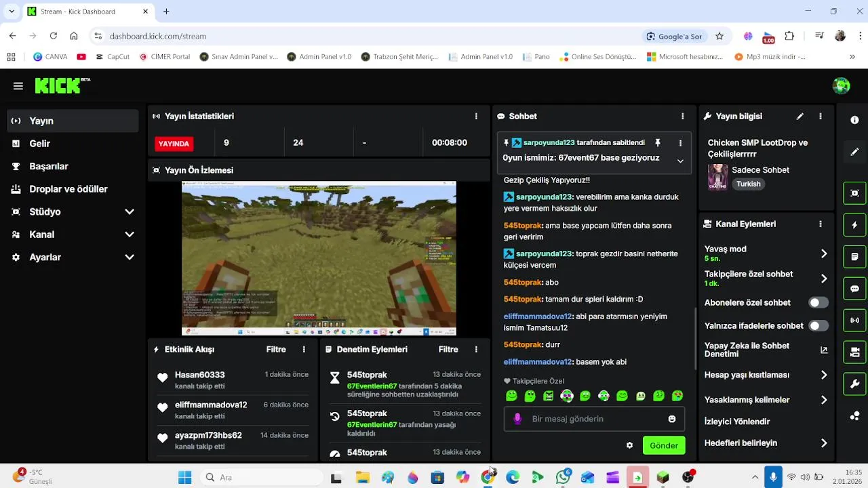
Task: Click purple microphone icon in chat input
Action: (517, 419)
